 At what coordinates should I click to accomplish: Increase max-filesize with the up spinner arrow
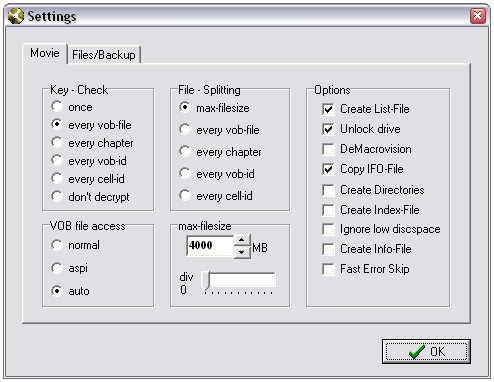tap(242, 240)
